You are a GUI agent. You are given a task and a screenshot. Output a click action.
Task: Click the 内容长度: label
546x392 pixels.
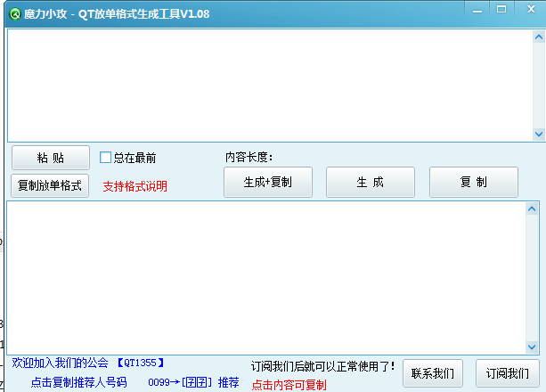(x=249, y=157)
